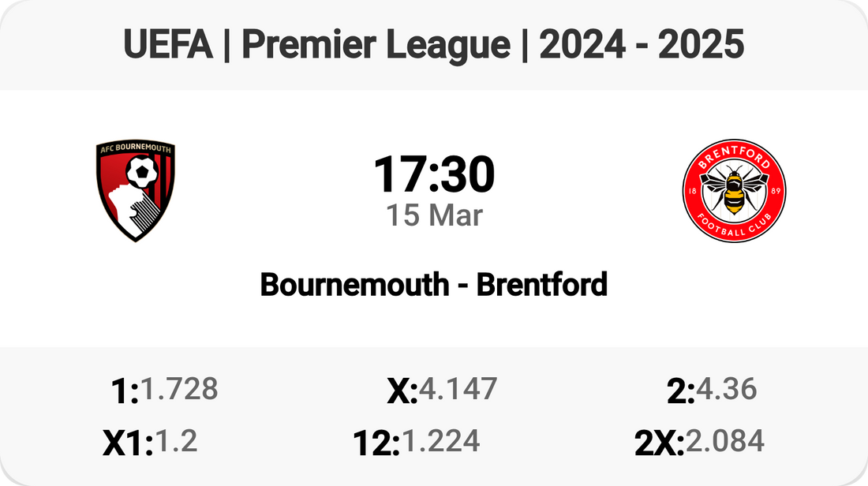The width and height of the screenshot is (868, 486).
Task: Click the football inside Bournemouth's crest
Action: [x=142, y=170]
